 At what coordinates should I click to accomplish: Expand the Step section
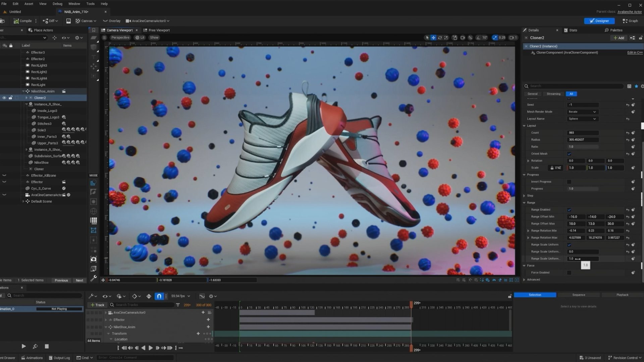(x=524, y=196)
